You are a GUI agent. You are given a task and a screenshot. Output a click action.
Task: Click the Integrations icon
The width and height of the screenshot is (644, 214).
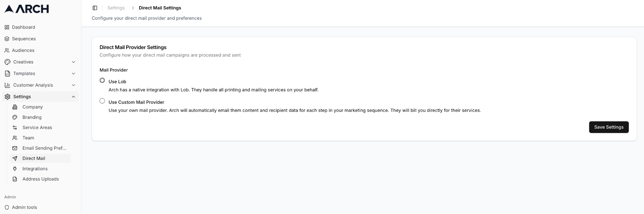tap(15, 169)
